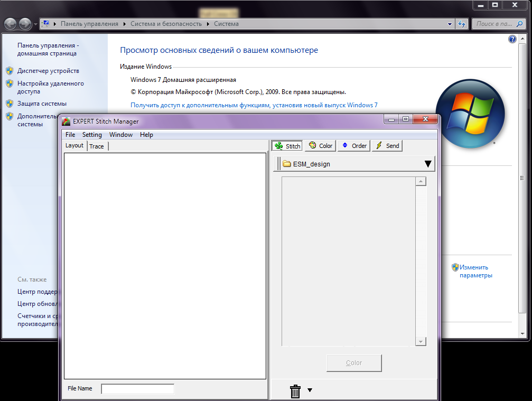Open the dropdown arrow beside trash can
Viewport: 532px width, 401px height.
tap(310, 390)
